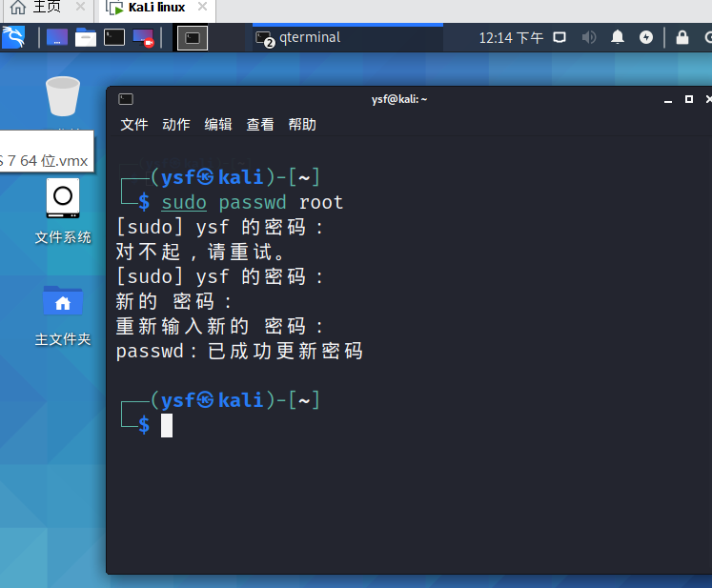Click 'root' in the typed command

click(321, 202)
